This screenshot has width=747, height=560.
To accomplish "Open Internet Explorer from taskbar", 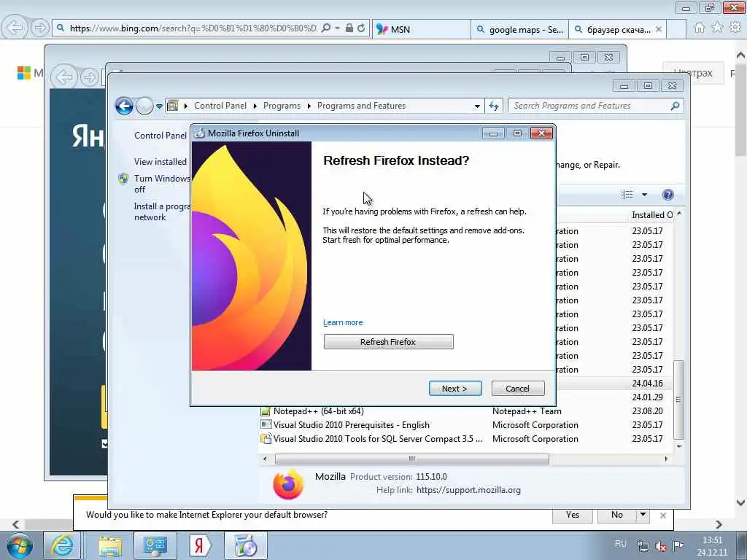I will [63, 545].
